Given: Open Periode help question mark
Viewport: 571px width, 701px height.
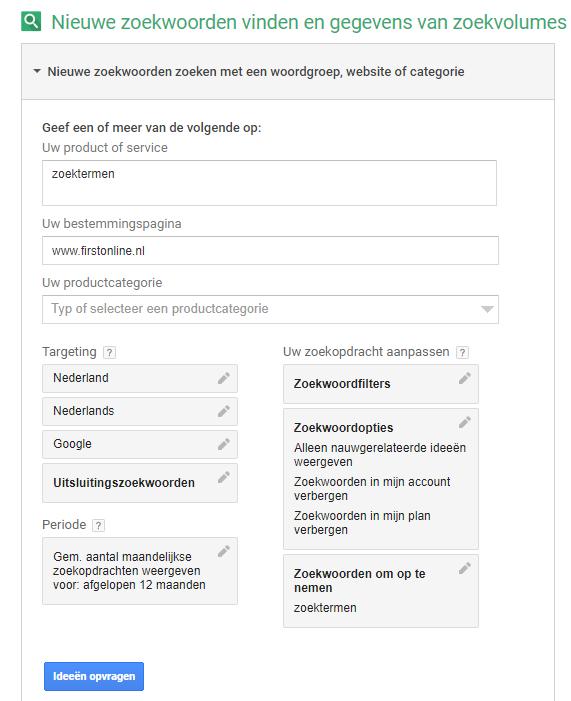Looking at the screenshot, I should (x=98, y=526).
